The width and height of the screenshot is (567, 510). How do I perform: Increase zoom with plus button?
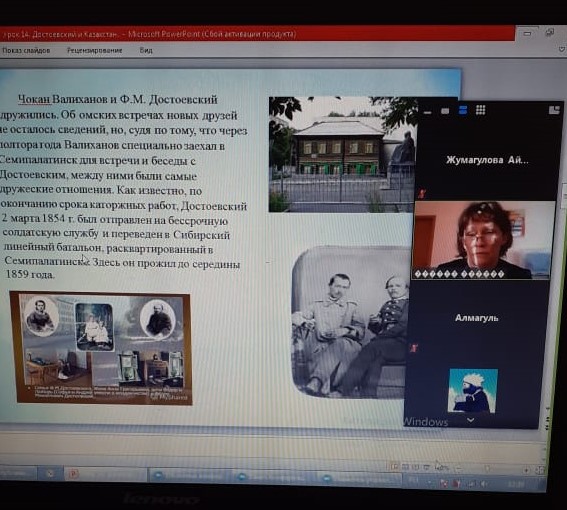[x=526, y=470]
